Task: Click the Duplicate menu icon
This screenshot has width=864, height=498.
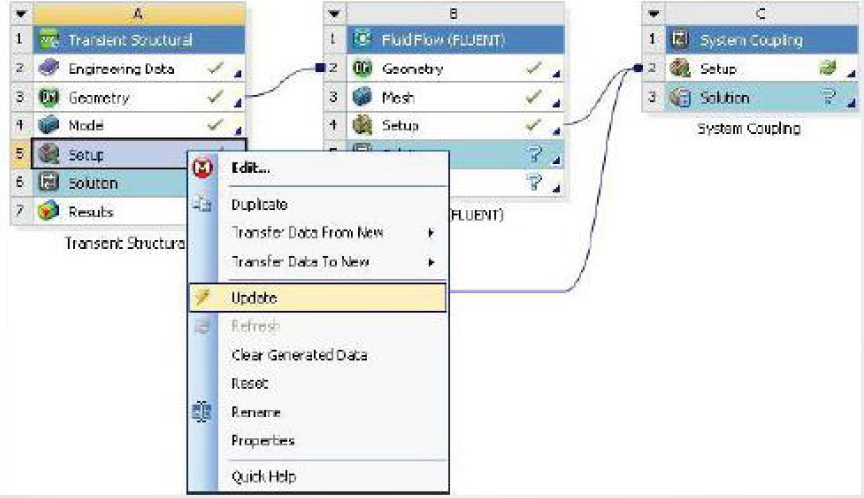Action: (202, 204)
